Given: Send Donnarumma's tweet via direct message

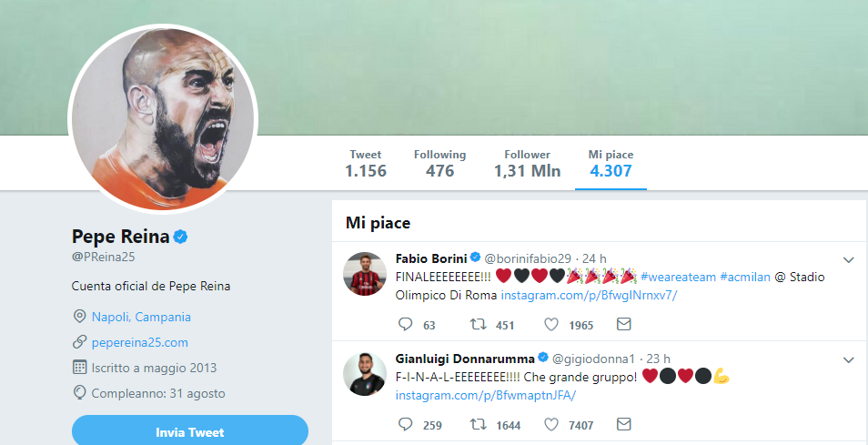Looking at the screenshot, I should pos(623,425).
